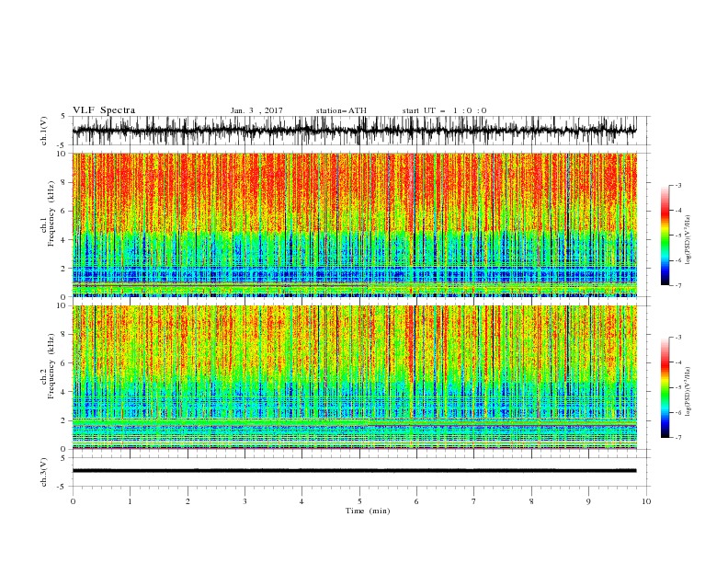Click the ch.2 spectrogram color scale bar
Viewport: 728px width, 563px height.
665,387
